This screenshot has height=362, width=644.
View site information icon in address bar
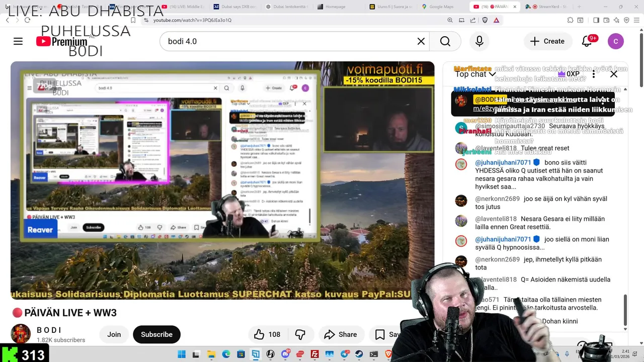coord(146,20)
